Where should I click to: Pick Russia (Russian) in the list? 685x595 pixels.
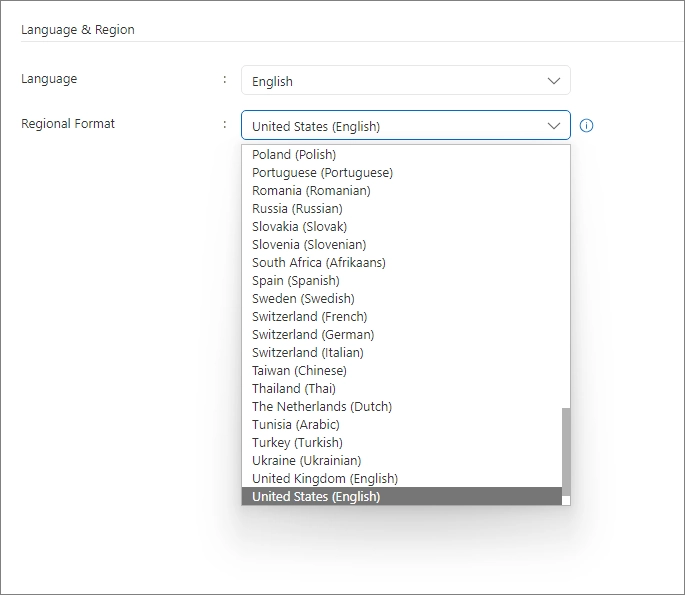297,209
